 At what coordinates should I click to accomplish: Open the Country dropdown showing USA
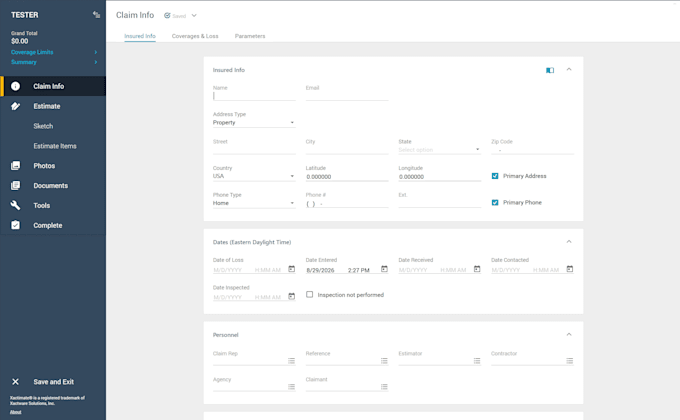click(254, 176)
